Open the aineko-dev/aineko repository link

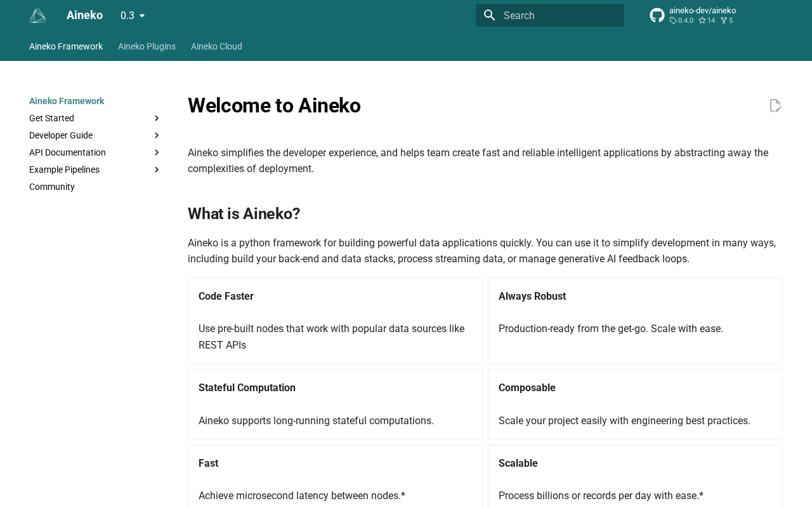[x=702, y=11]
